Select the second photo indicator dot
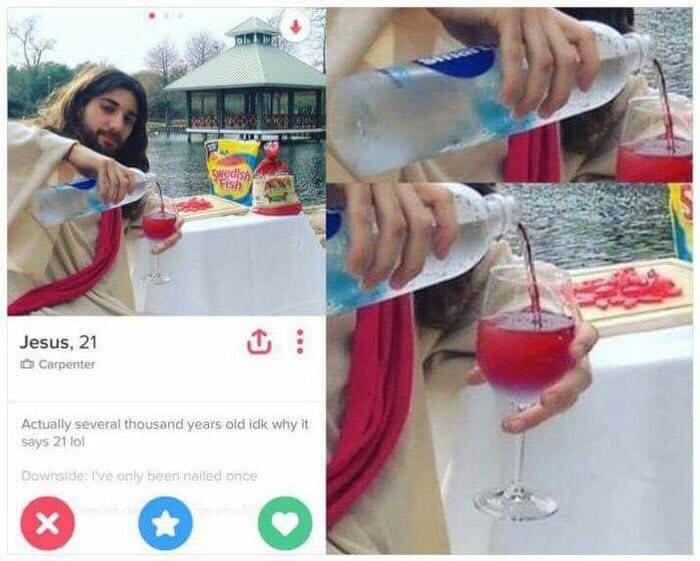The image size is (700, 561). click(x=166, y=16)
